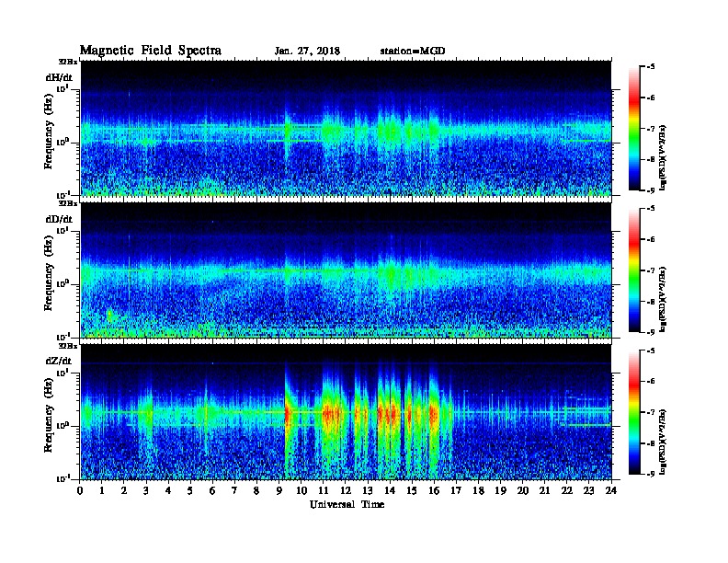Click hour '19' on Universal Time axis
This screenshot has width=728, height=563.
[500, 491]
